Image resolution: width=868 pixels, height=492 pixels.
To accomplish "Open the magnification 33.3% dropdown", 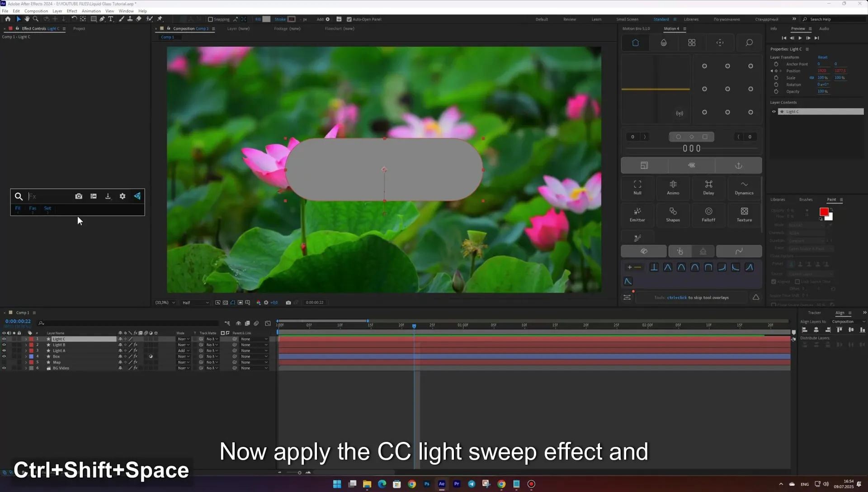I will pyautogui.click(x=165, y=303).
